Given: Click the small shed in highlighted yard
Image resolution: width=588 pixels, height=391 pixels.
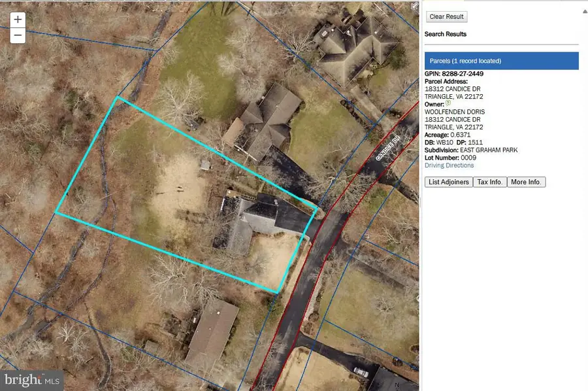Looking at the screenshot, I should tap(205, 165).
